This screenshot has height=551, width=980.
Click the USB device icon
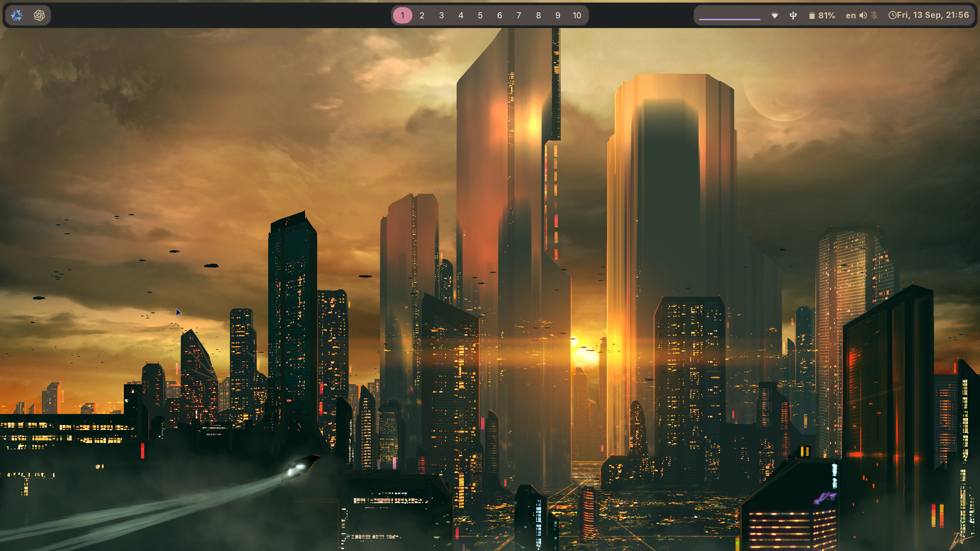pos(793,15)
